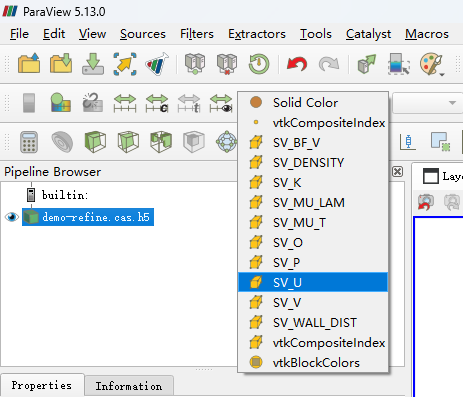This screenshot has width=463, height=397.
Task: Open the Edit menu
Action: tap(54, 34)
